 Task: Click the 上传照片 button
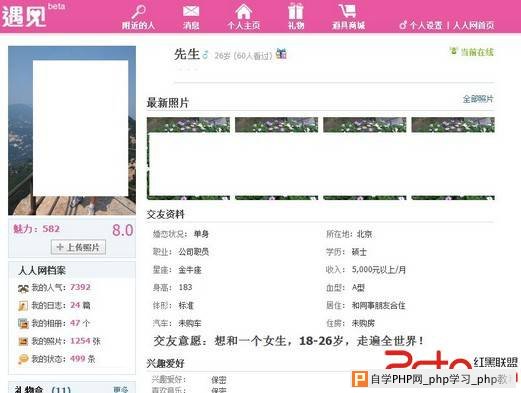point(78,247)
